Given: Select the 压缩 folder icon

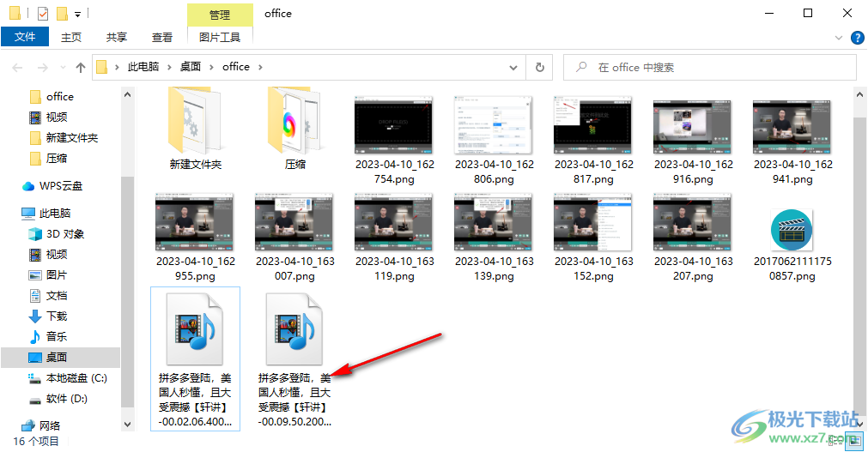Looking at the screenshot, I should click(294, 120).
